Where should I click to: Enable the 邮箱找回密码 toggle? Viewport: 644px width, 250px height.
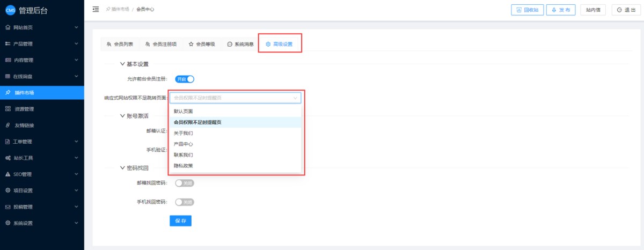pyautogui.click(x=184, y=183)
